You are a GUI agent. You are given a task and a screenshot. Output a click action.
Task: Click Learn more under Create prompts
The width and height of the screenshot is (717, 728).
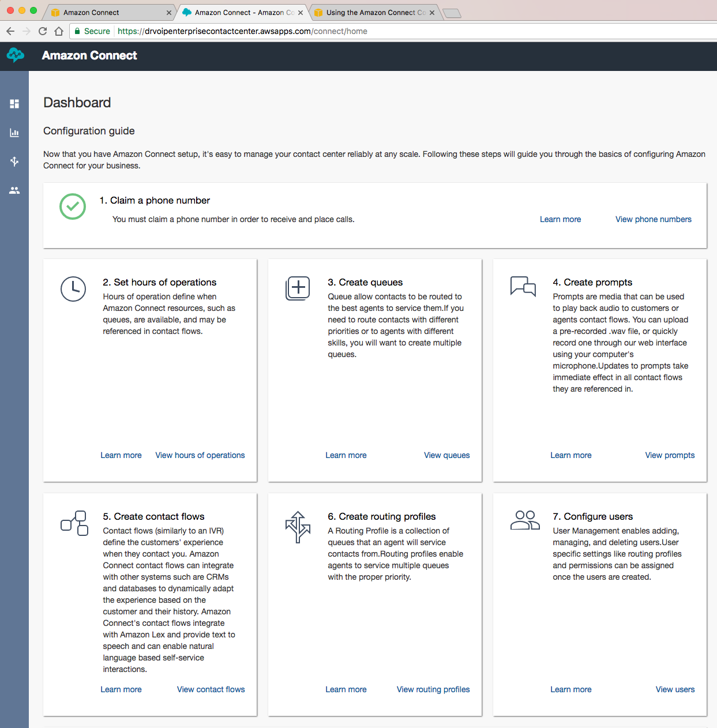[x=571, y=455]
